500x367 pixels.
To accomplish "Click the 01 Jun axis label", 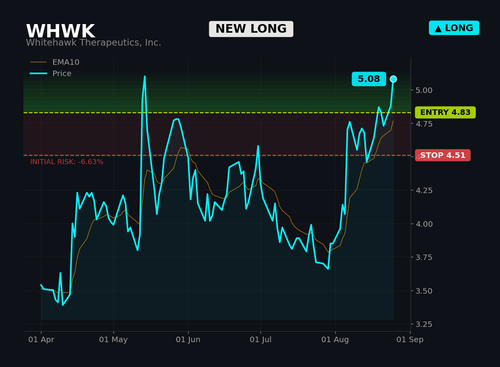I will (x=188, y=340).
